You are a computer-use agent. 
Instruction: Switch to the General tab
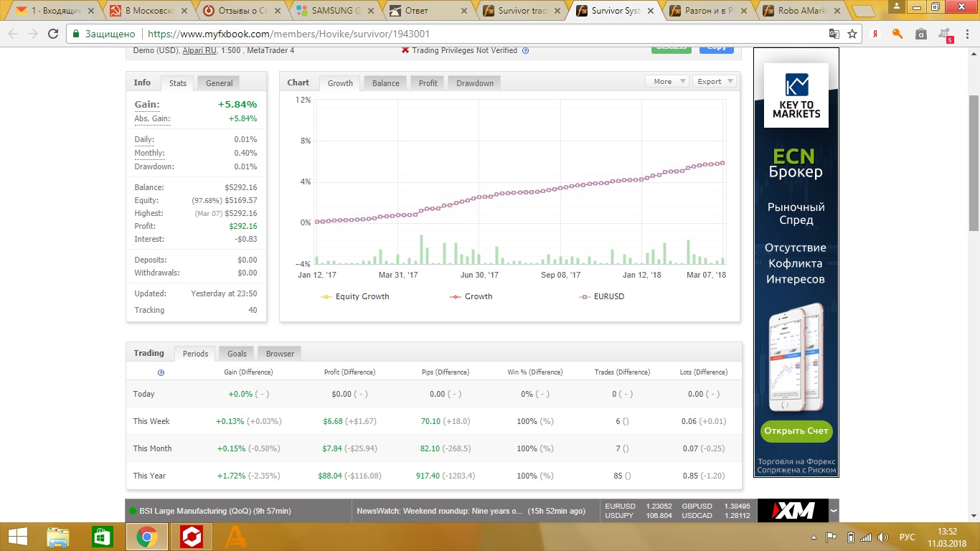(x=219, y=83)
